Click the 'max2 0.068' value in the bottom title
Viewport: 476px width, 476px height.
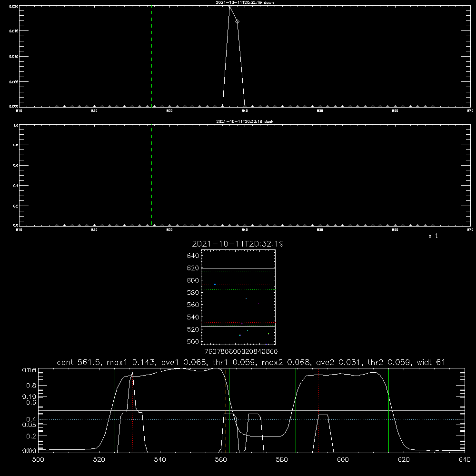pos(286,362)
